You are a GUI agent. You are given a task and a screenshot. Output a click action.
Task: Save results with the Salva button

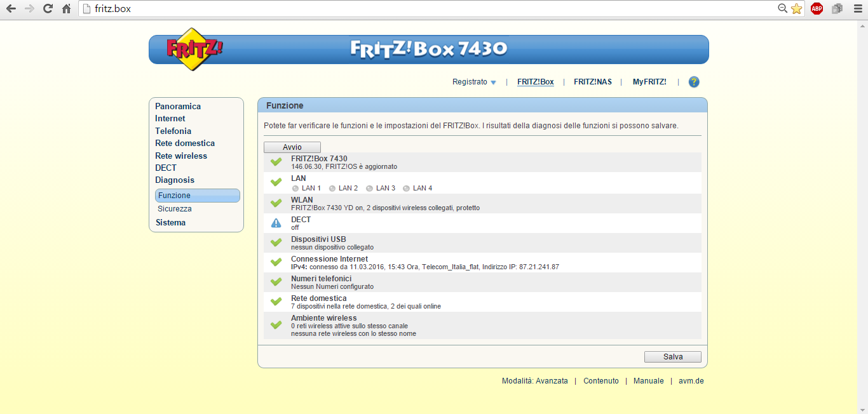(x=673, y=357)
